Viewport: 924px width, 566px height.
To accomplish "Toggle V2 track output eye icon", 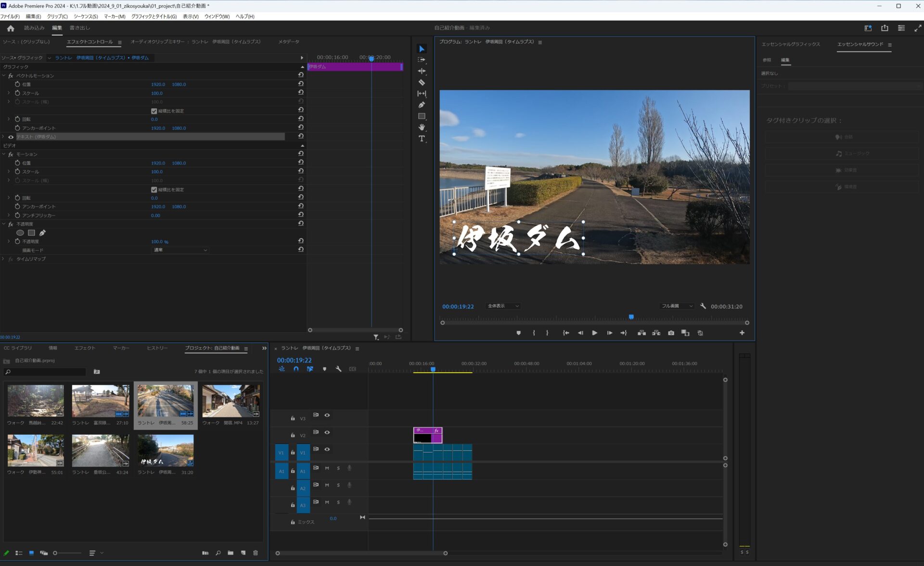I will [327, 432].
